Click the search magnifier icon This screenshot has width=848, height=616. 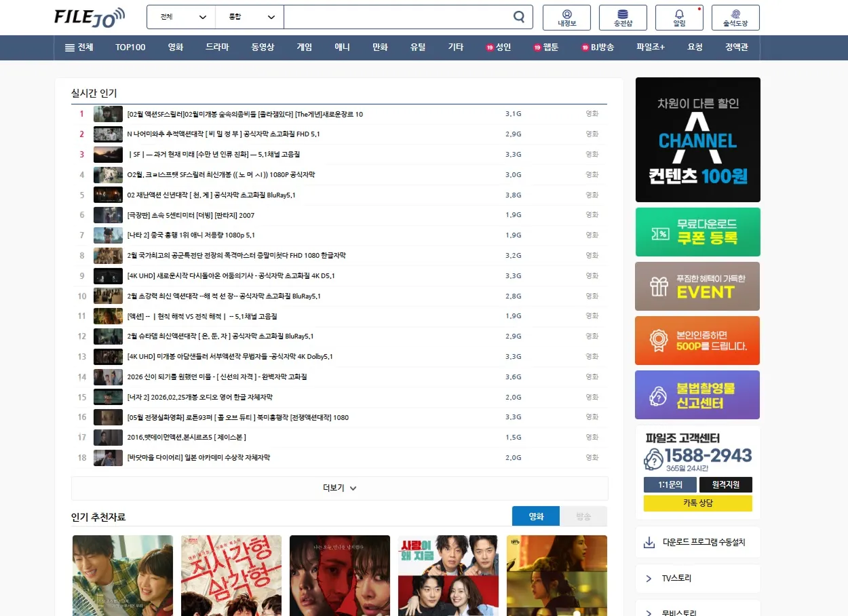(x=519, y=17)
